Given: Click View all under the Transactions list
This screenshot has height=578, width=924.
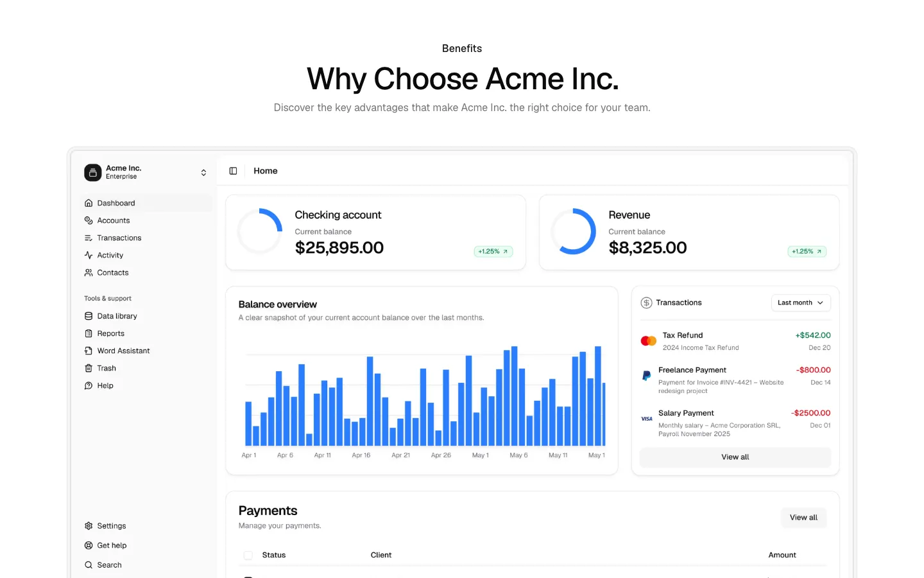Looking at the screenshot, I should point(735,457).
